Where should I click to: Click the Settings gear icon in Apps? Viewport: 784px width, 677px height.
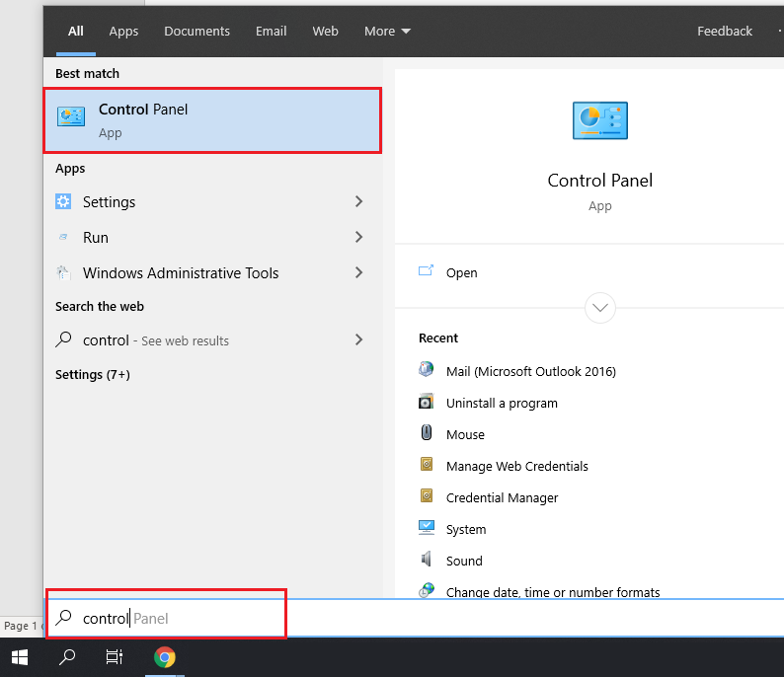click(63, 201)
